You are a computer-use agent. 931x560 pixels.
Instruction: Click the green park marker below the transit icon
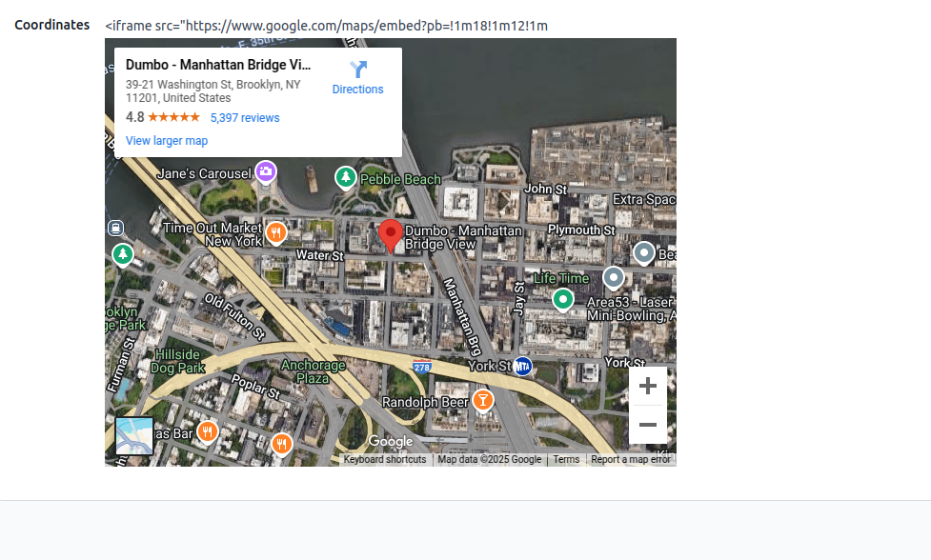[123, 255]
